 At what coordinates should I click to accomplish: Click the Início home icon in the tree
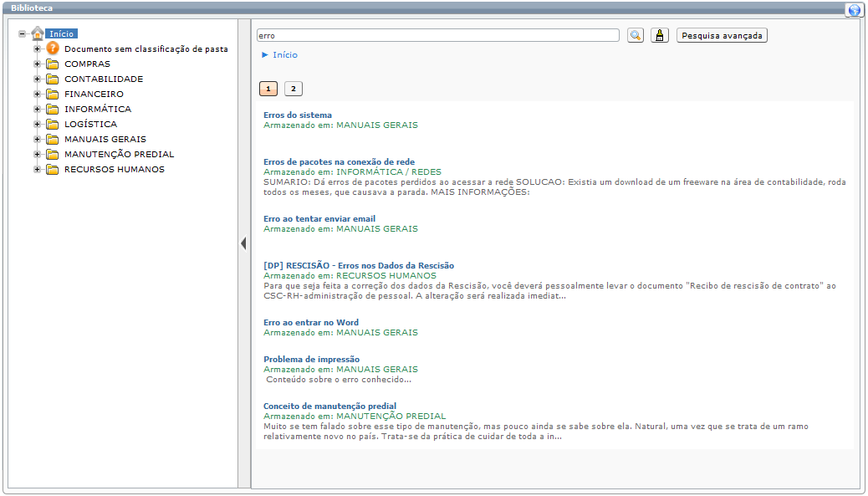37,33
